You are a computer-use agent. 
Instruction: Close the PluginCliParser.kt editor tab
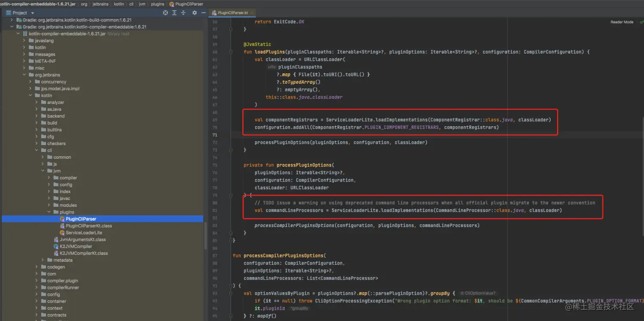pos(252,13)
